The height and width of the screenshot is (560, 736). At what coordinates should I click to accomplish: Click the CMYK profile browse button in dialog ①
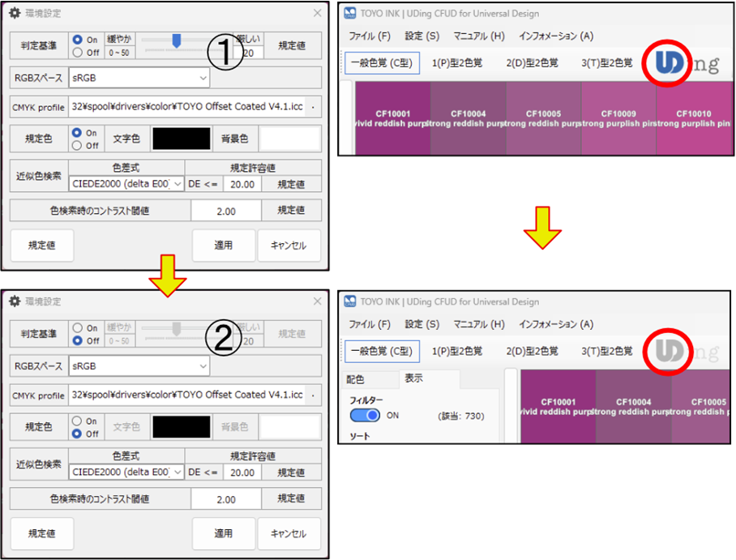(314, 108)
